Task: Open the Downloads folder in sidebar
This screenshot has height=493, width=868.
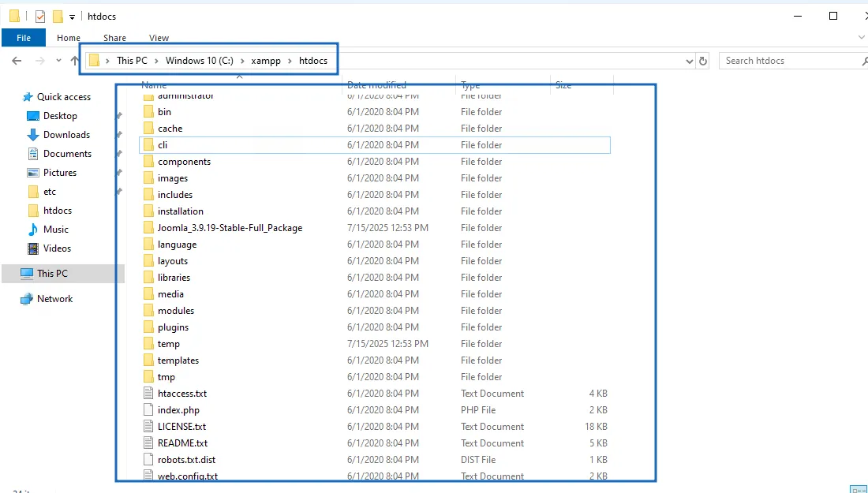Action: coord(63,134)
